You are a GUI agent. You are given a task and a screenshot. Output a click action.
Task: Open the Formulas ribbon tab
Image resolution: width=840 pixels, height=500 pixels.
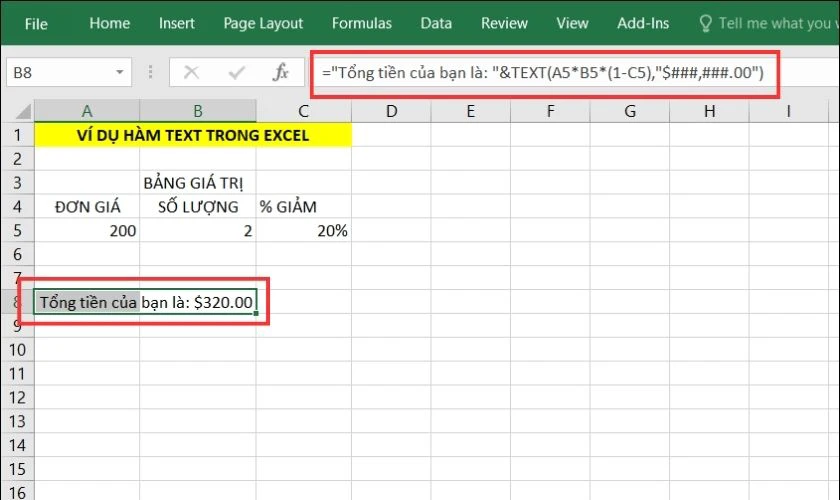pyautogui.click(x=362, y=23)
